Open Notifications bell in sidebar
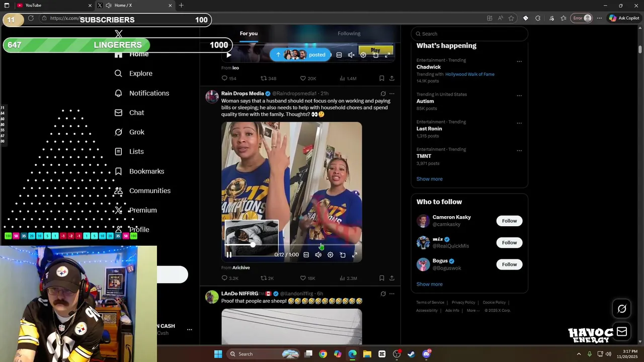 point(141,93)
